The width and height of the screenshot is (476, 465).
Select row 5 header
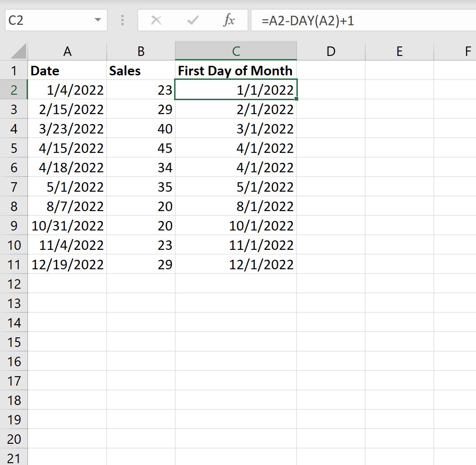14,148
